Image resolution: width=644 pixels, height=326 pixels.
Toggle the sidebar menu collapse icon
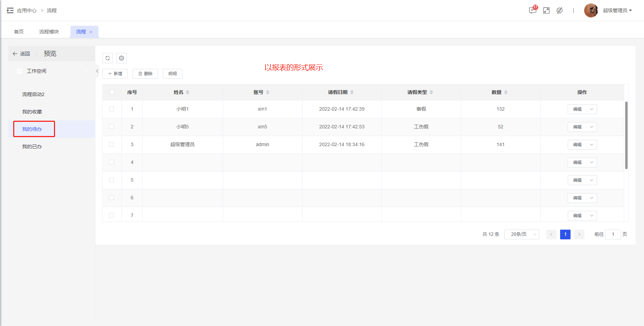tap(10, 10)
